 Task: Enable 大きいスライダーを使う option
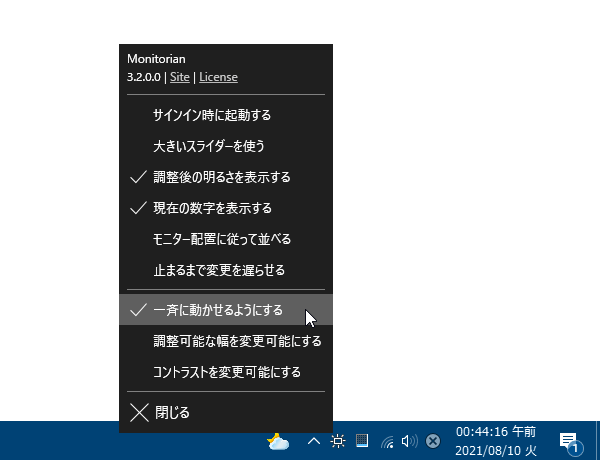pos(226,146)
